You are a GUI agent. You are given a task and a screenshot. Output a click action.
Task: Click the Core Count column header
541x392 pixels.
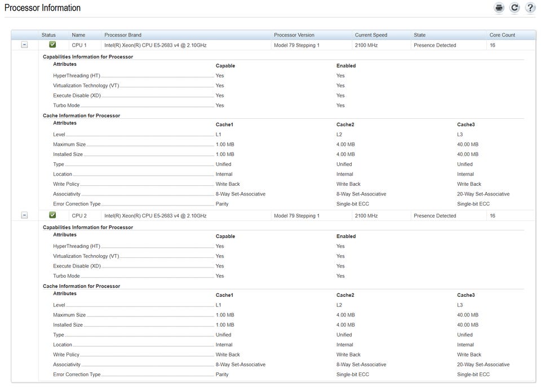[x=502, y=35]
